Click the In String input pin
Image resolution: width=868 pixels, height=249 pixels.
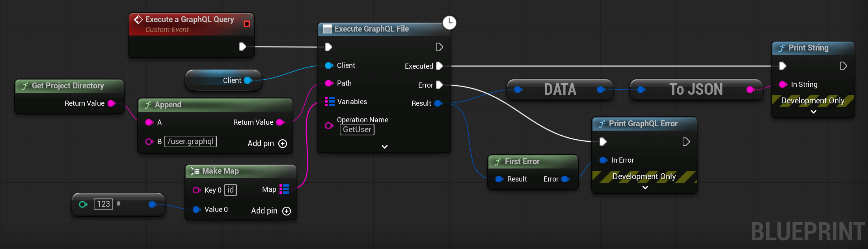coord(783,84)
